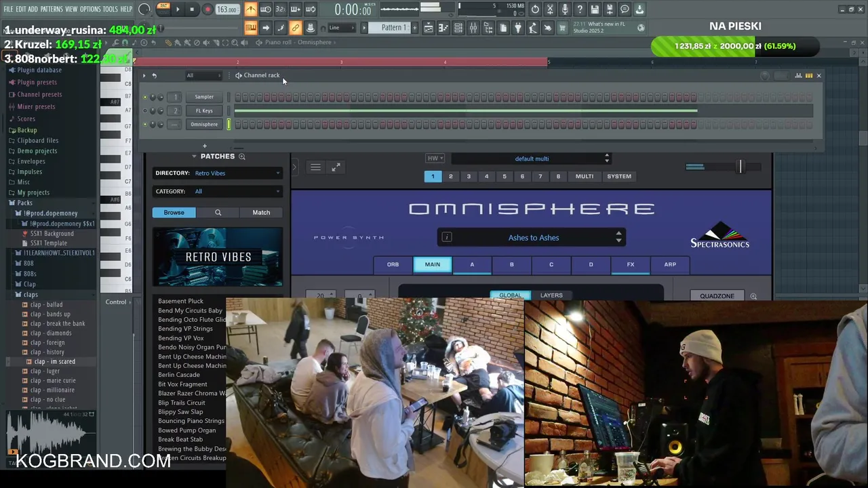
Task: Open the Piano roll toolbar icon
Action: click(443, 28)
